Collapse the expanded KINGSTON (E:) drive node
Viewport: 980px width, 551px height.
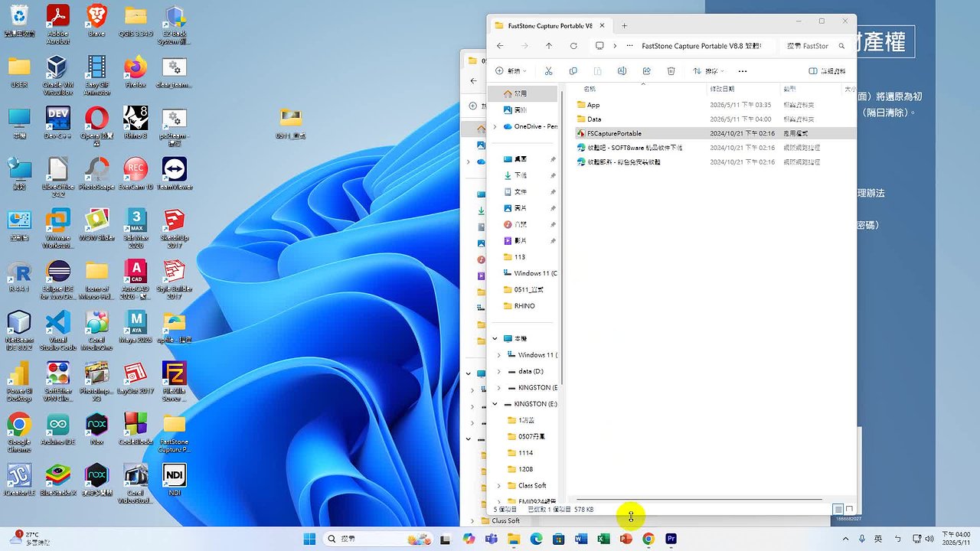(x=495, y=404)
